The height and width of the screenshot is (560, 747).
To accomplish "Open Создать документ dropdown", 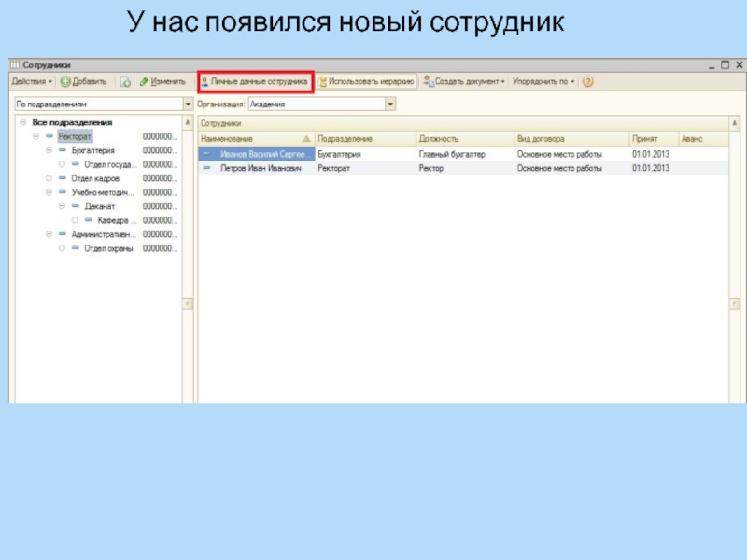I will [464, 82].
